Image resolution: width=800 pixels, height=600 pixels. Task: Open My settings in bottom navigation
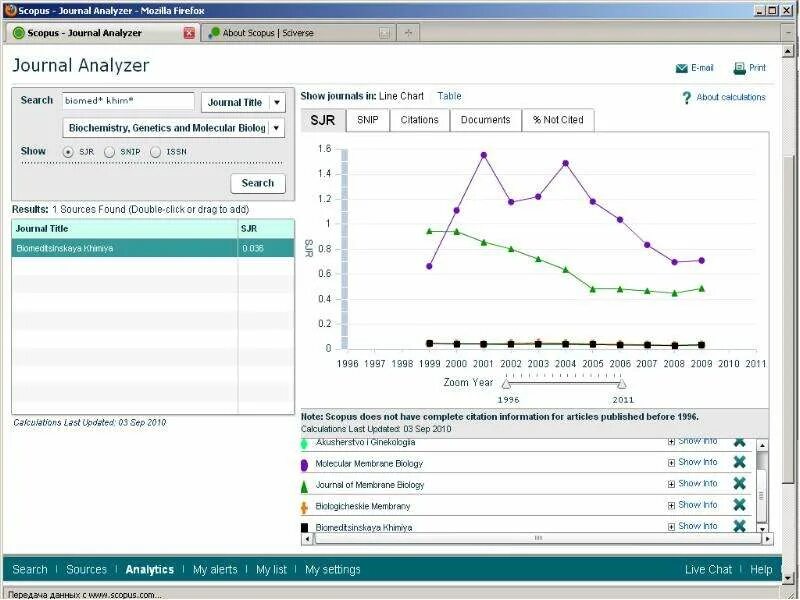[x=333, y=569]
